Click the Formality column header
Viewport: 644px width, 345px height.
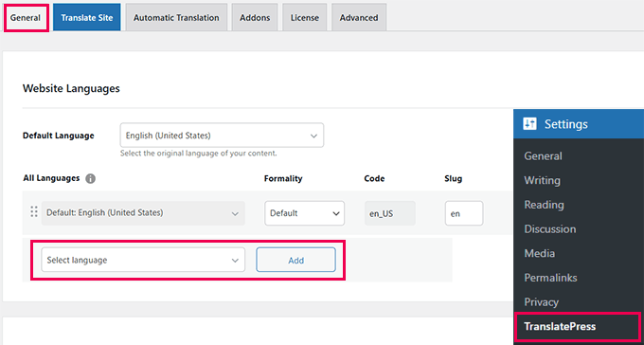pyautogui.click(x=283, y=178)
